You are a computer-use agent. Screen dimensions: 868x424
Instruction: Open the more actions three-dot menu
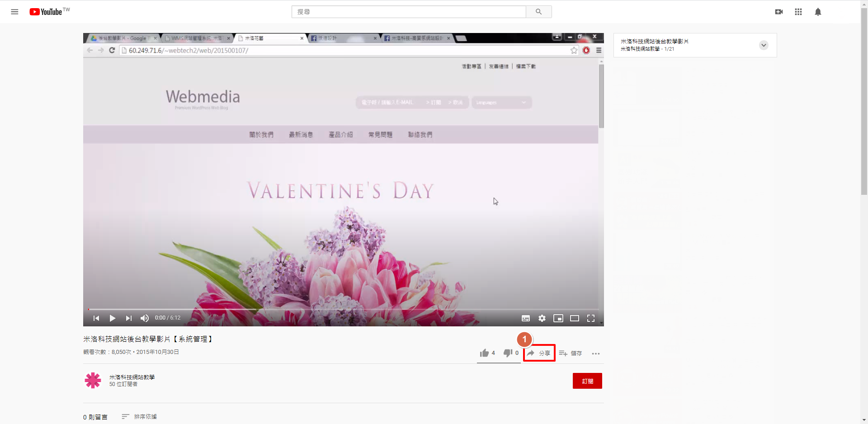pyautogui.click(x=596, y=353)
